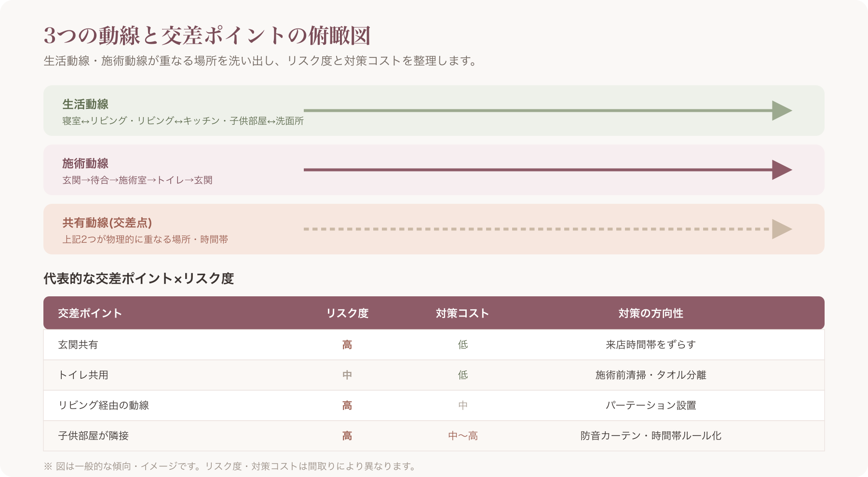Click the リスク度 column header
The height and width of the screenshot is (477, 868).
coord(347,313)
